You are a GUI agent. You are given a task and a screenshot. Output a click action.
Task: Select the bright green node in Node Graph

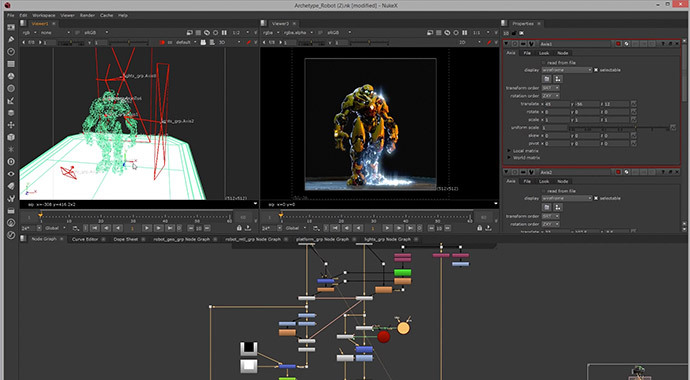click(x=402, y=273)
